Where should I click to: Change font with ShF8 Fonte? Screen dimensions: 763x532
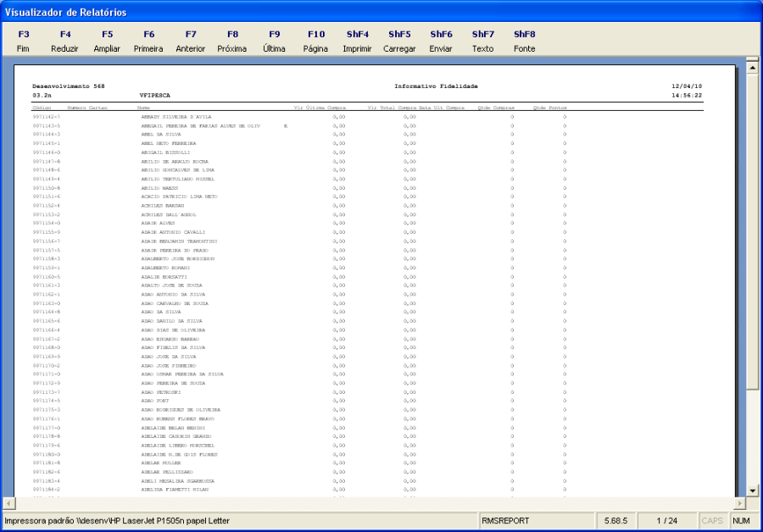point(524,42)
